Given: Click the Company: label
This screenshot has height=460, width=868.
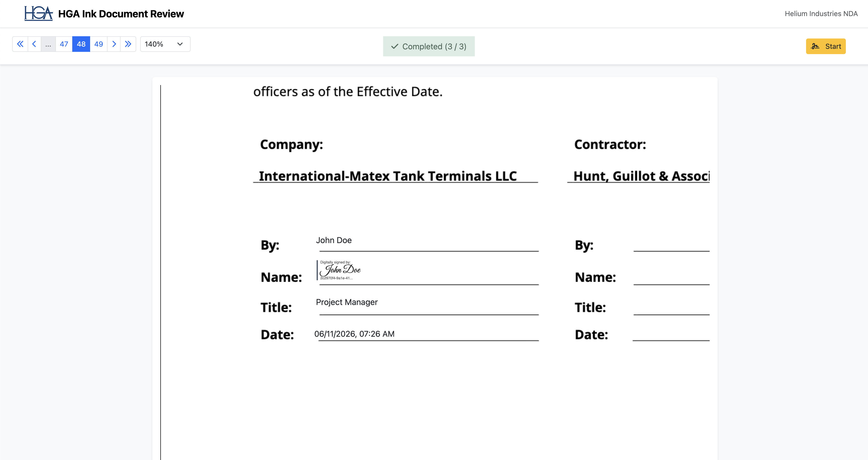Looking at the screenshot, I should (292, 144).
